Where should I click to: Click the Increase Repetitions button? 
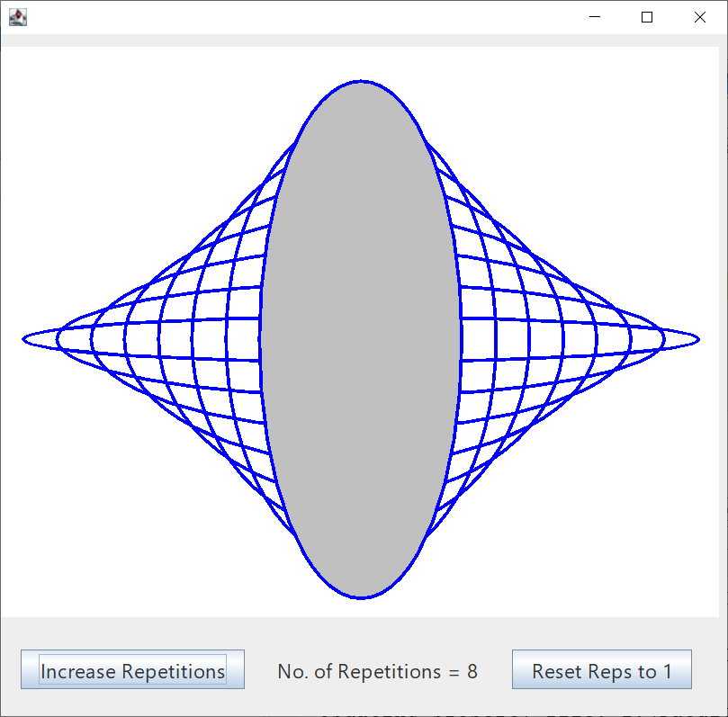tap(133, 671)
